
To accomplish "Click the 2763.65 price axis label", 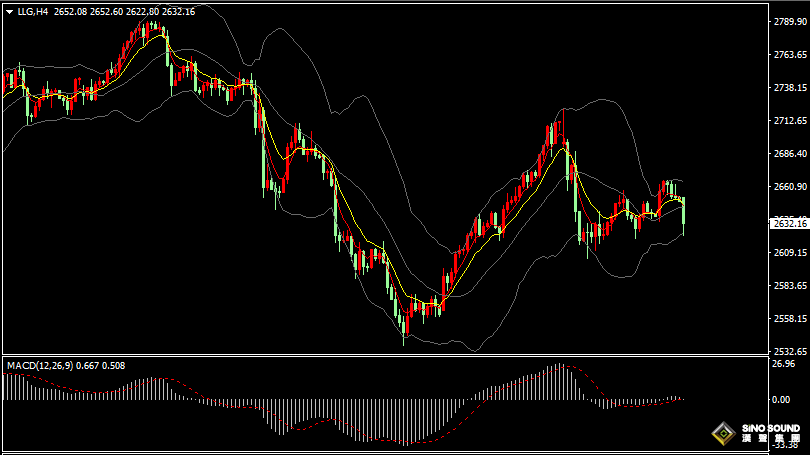I will point(790,55).
